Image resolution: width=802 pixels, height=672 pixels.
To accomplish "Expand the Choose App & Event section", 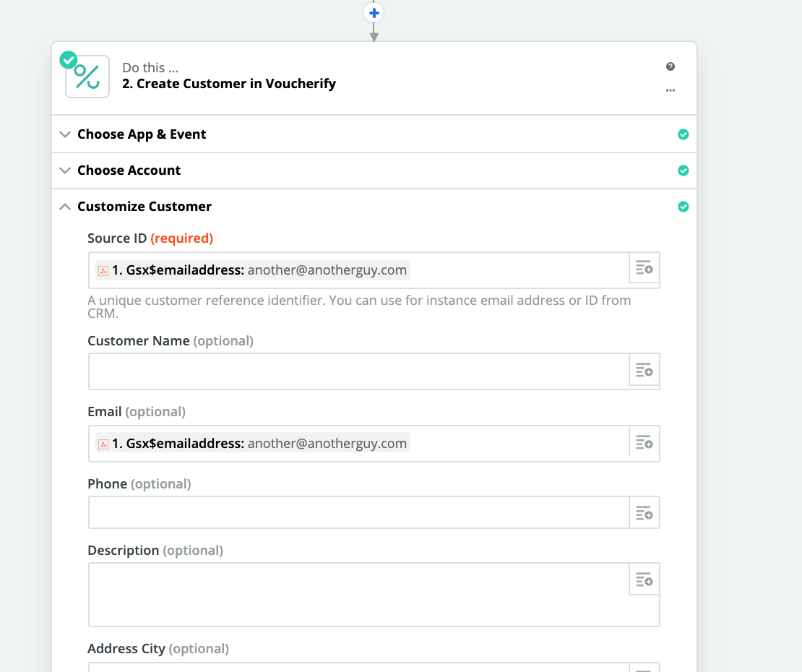I will click(x=374, y=134).
